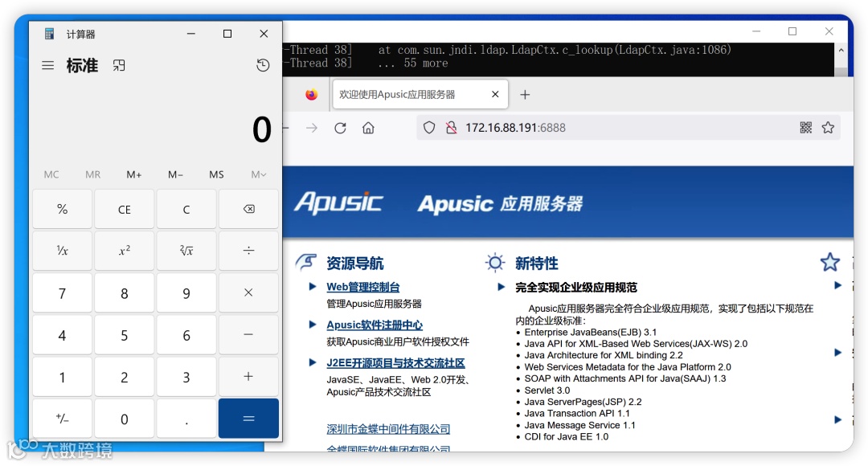
Task: Click the C clear key
Action: [x=186, y=209]
